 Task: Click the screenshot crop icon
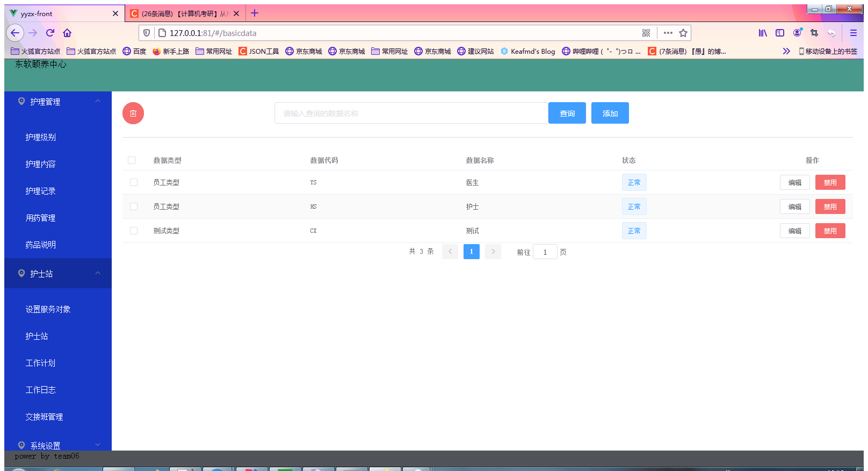[814, 33]
